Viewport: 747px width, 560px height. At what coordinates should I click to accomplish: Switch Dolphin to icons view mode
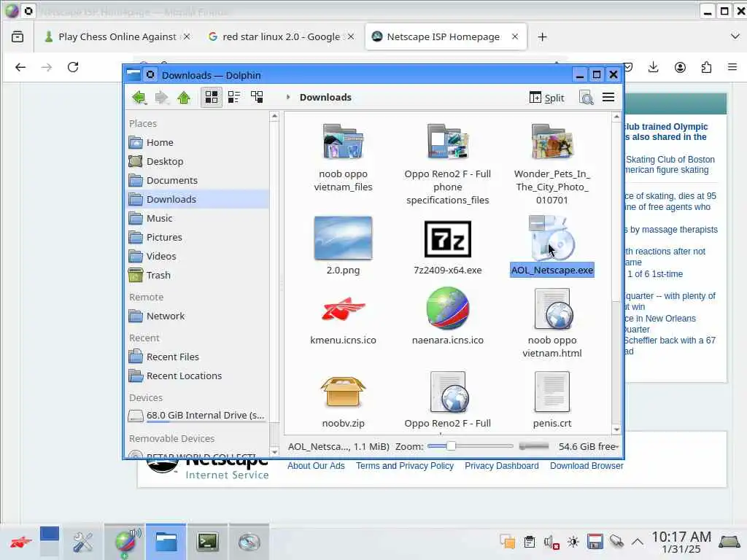(x=211, y=97)
